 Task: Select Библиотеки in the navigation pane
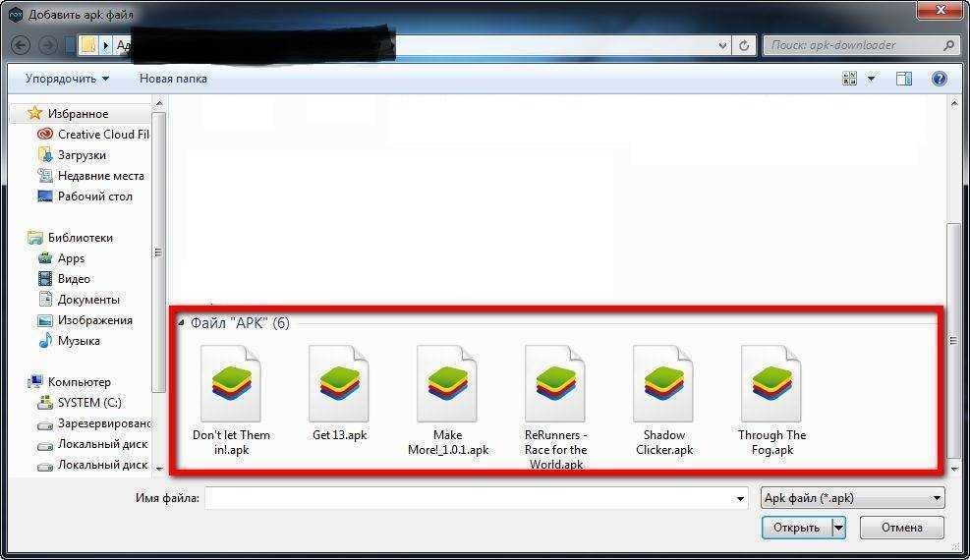pos(80,238)
